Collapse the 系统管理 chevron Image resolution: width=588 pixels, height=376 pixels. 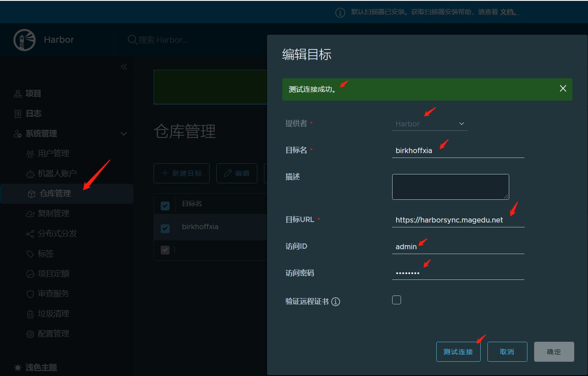coord(124,134)
